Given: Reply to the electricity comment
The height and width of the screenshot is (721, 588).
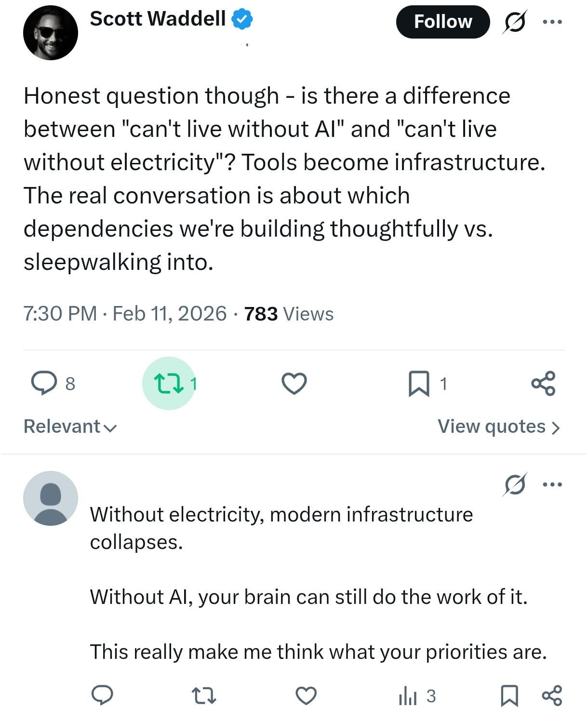Looking at the screenshot, I should tap(102, 695).
